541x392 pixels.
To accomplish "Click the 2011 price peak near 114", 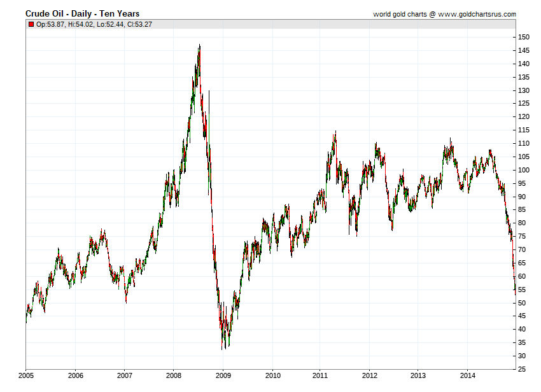I will [335, 132].
